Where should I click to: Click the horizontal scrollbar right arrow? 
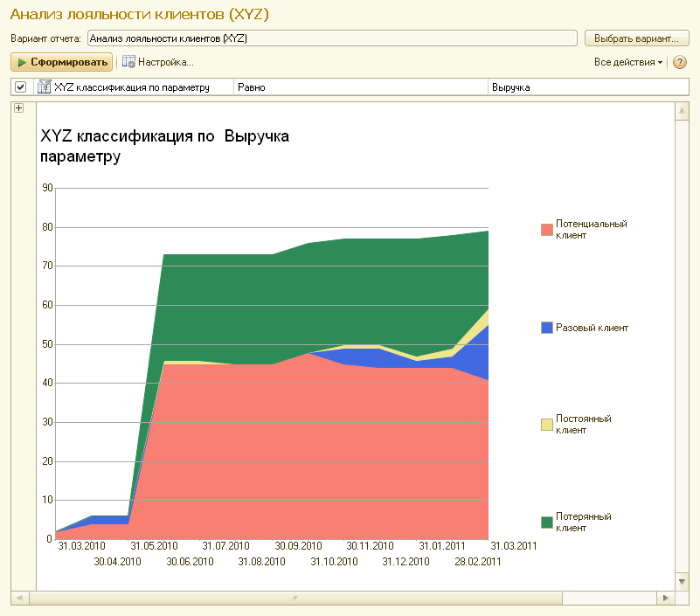666,598
